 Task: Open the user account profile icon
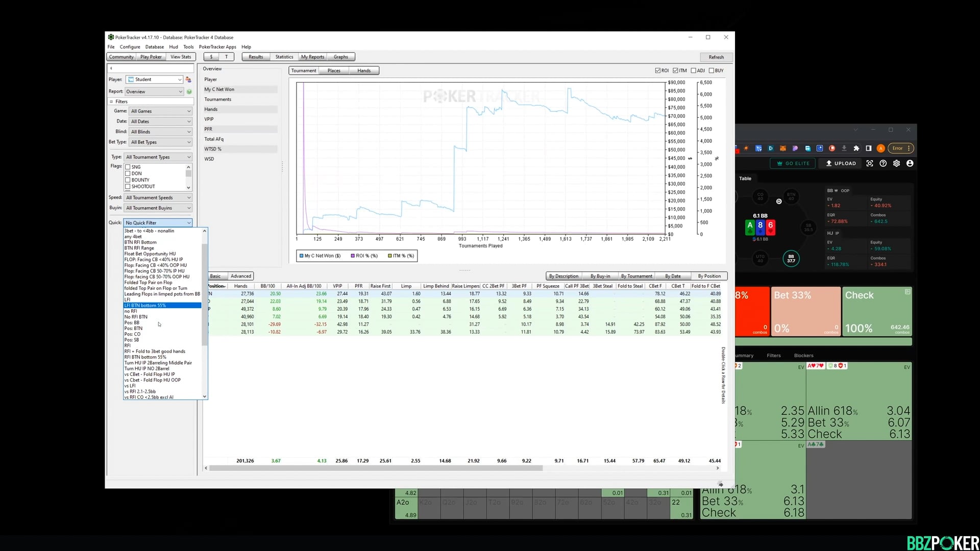910,163
